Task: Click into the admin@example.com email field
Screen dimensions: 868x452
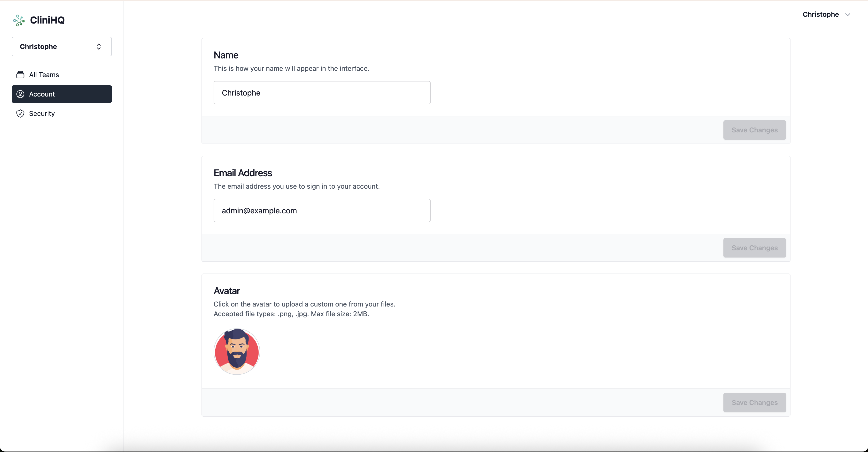Action: pyautogui.click(x=322, y=210)
